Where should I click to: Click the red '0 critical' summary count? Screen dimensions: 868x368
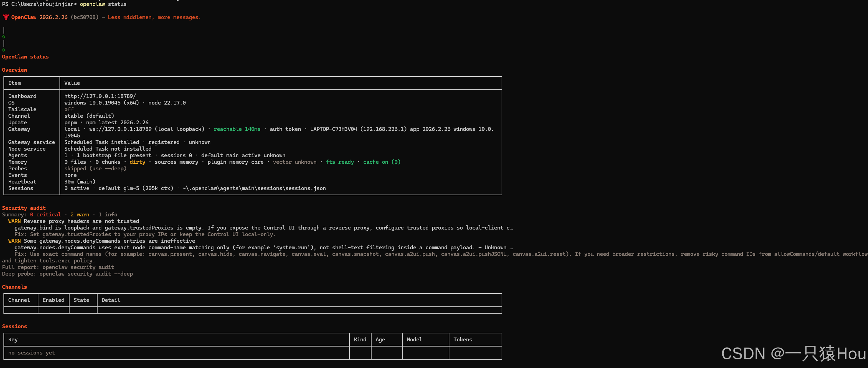[45, 215]
